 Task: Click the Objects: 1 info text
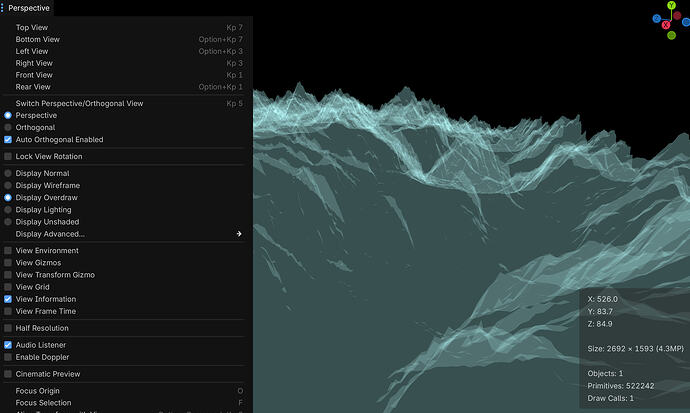pos(605,373)
